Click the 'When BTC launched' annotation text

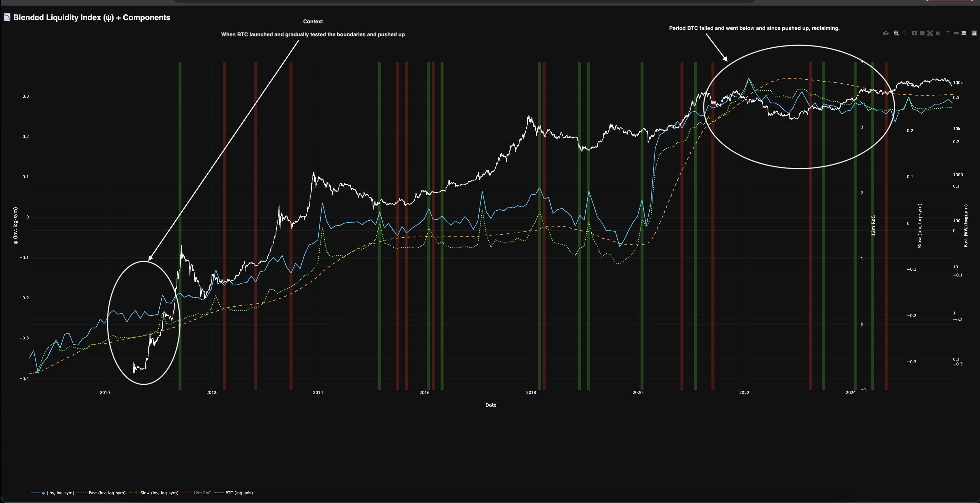pyautogui.click(x=313, y=35)
